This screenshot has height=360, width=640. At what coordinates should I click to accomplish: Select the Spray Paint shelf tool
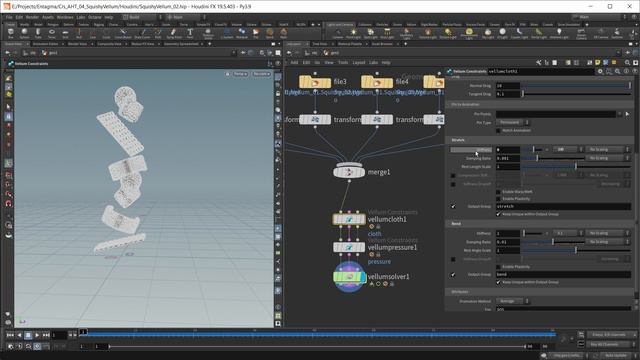point(174,33)
